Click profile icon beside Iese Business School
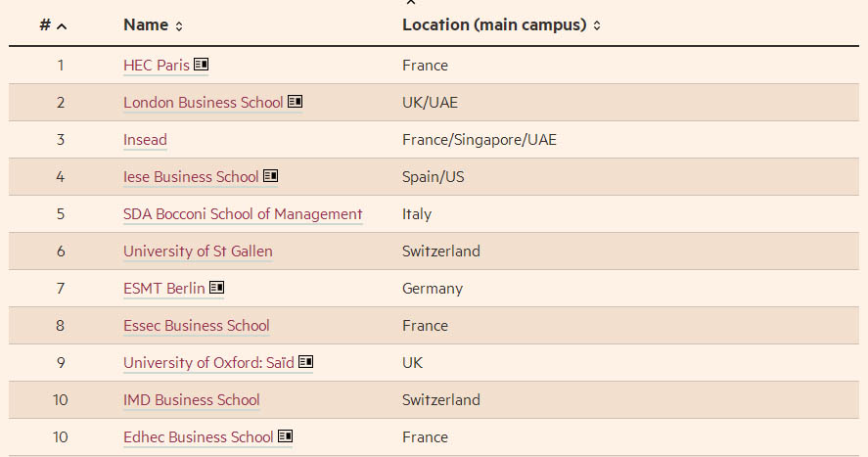 (x=271, y=175)
